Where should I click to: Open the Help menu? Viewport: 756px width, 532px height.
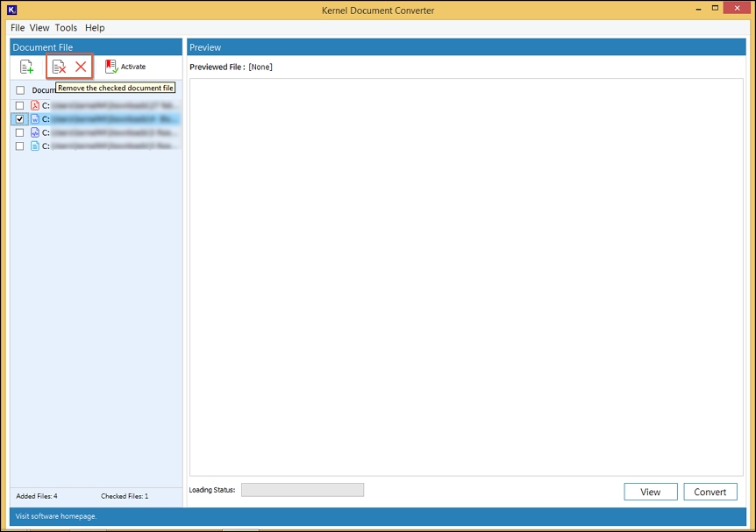tap(95, 27)
